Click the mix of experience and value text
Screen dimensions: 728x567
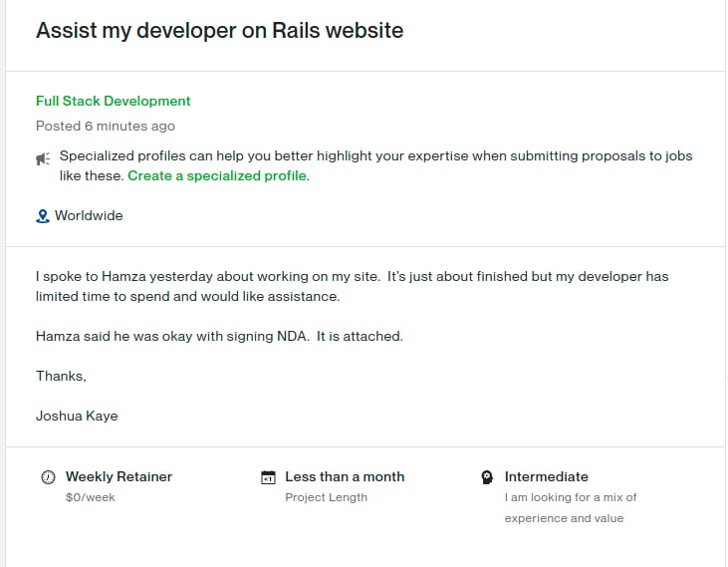coord(571,507)
